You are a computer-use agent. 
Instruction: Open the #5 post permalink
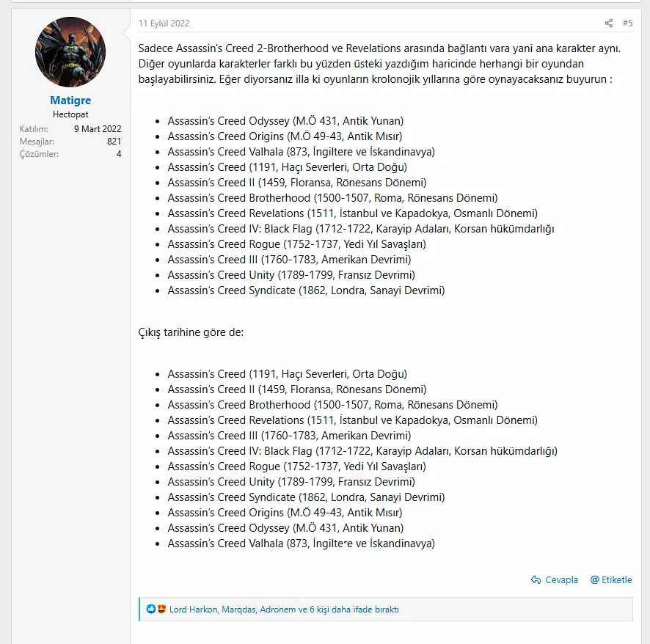[627, 23]
